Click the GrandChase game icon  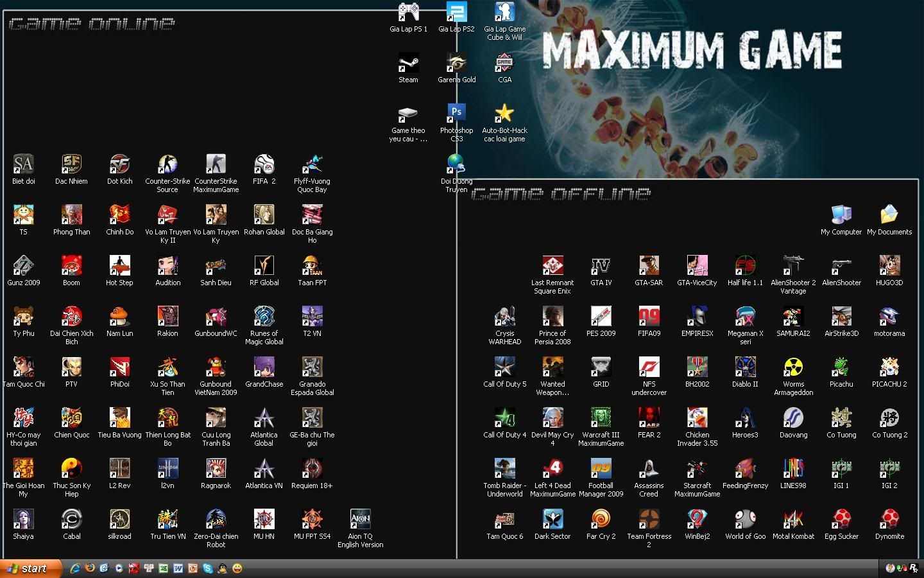tap(264, 367)
